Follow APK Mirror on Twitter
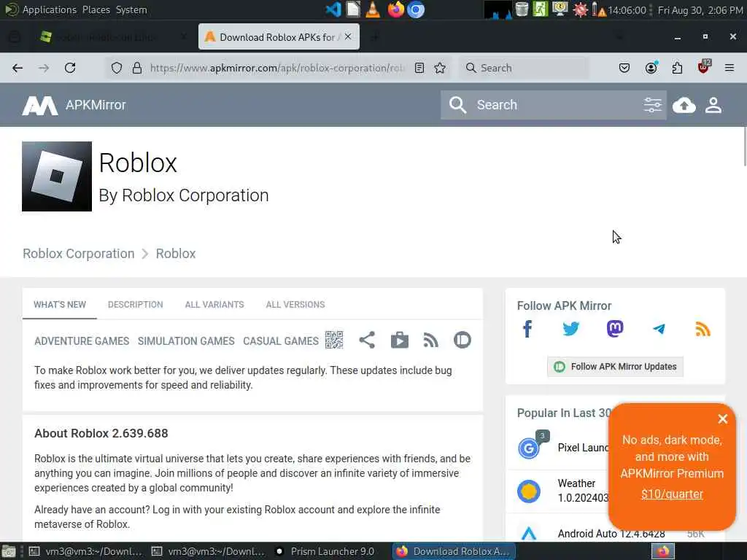The width and height of the screenshot is (747, 560). [570, 329]
